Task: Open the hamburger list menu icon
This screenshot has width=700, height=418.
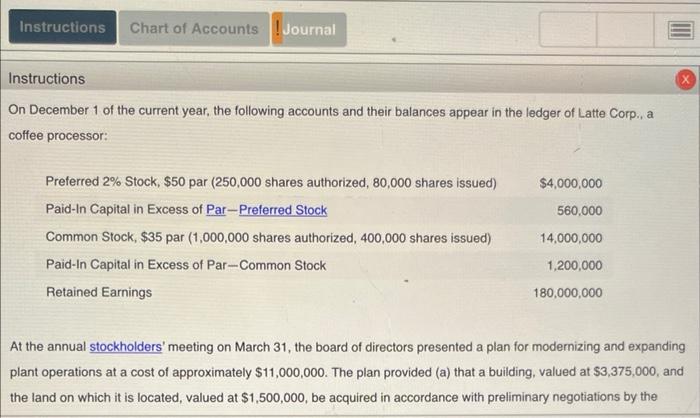Action: pyautogui.click(x=680, y=30)
